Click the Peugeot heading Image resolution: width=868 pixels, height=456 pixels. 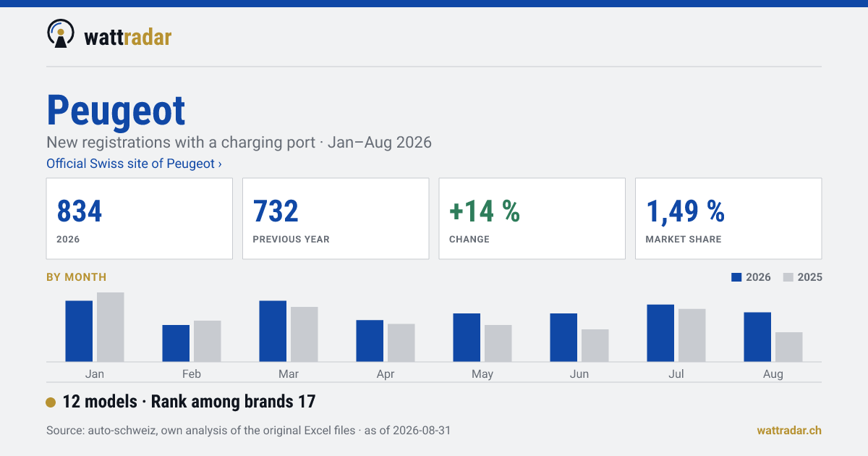tap(116, 111)
